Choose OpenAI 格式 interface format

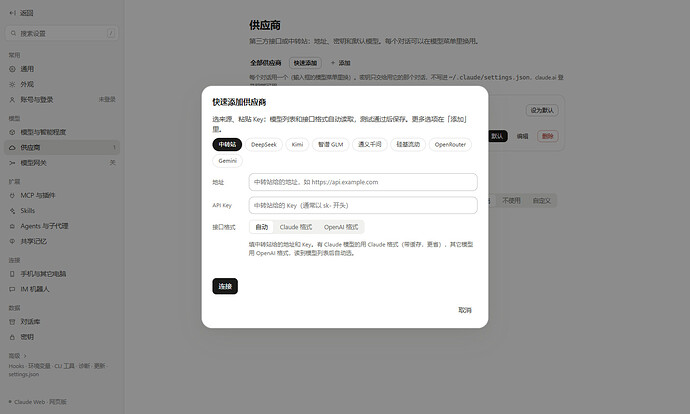tap(341, 227)
